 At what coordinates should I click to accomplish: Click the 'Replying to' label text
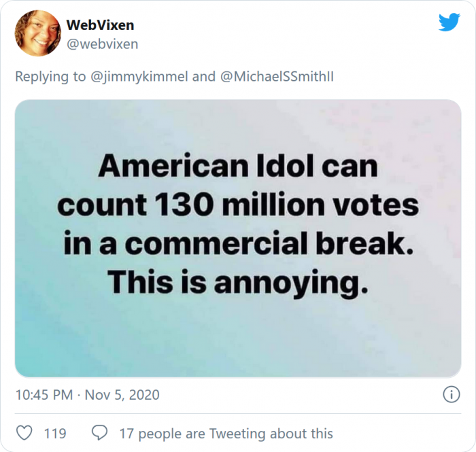[x=51, y=77]
